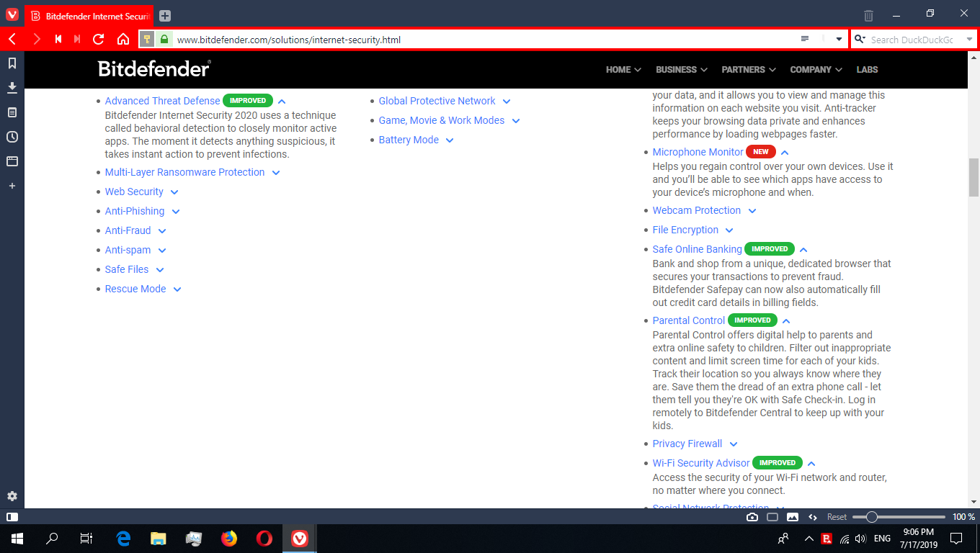Show site info via the lock icon
This screenshot has height=553, width=980.
click(x=164, y=40)
